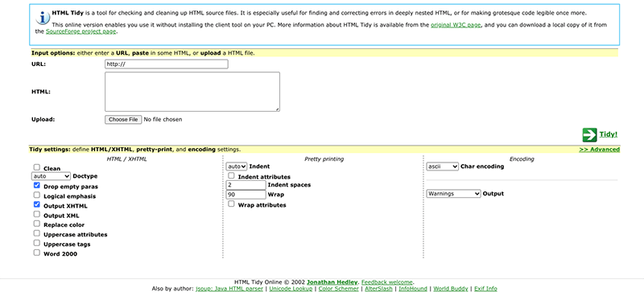Click inside the HTML textarea
Image resolution: width=644 pixels, height=296 pixels.
(192, 92)
